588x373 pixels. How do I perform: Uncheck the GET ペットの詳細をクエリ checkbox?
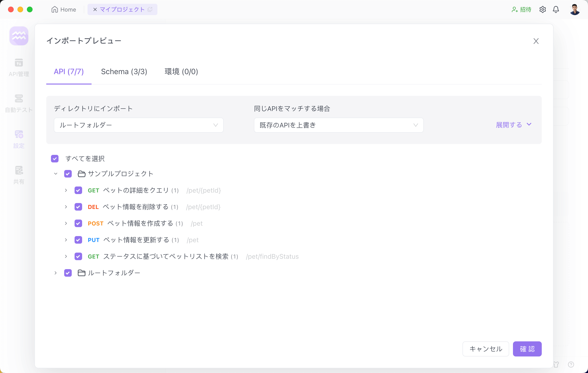78,190
